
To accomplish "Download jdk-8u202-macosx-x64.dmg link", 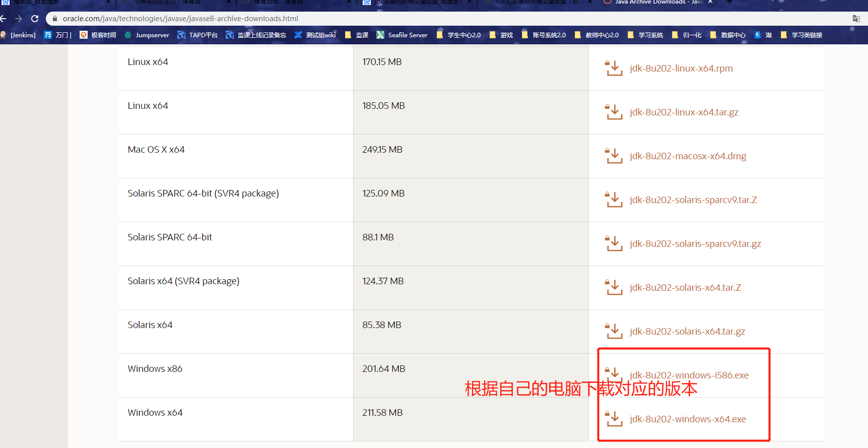I will [x=688, y=156].
